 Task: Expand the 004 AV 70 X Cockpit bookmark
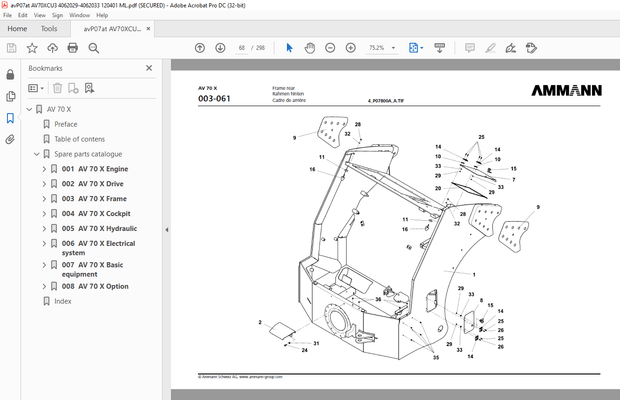tap(44, 213)
